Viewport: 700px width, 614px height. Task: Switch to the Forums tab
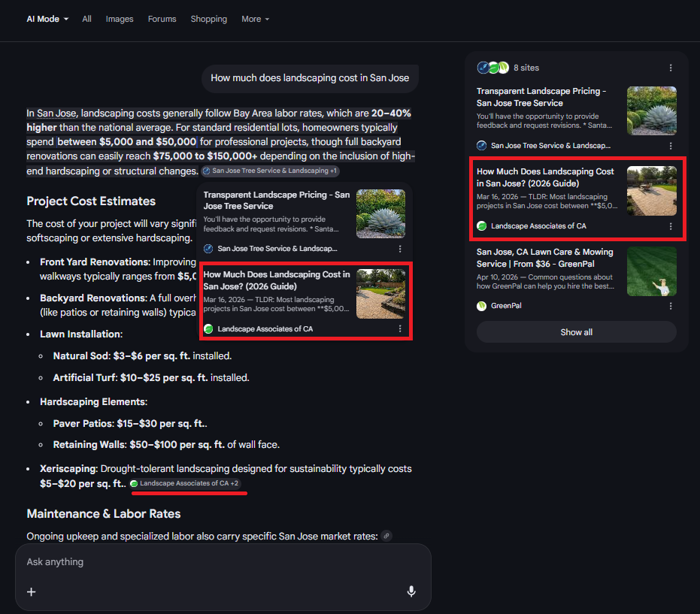pos(162,20)
